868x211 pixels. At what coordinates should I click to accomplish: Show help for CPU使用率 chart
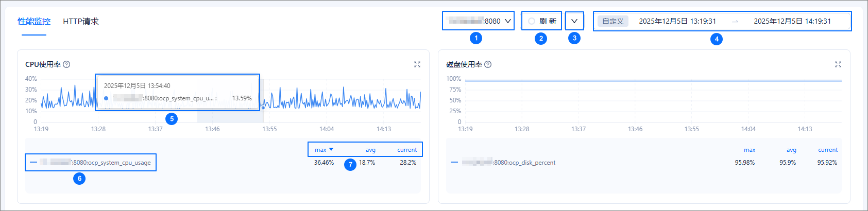pyautogui.click(x=66, y=64)
